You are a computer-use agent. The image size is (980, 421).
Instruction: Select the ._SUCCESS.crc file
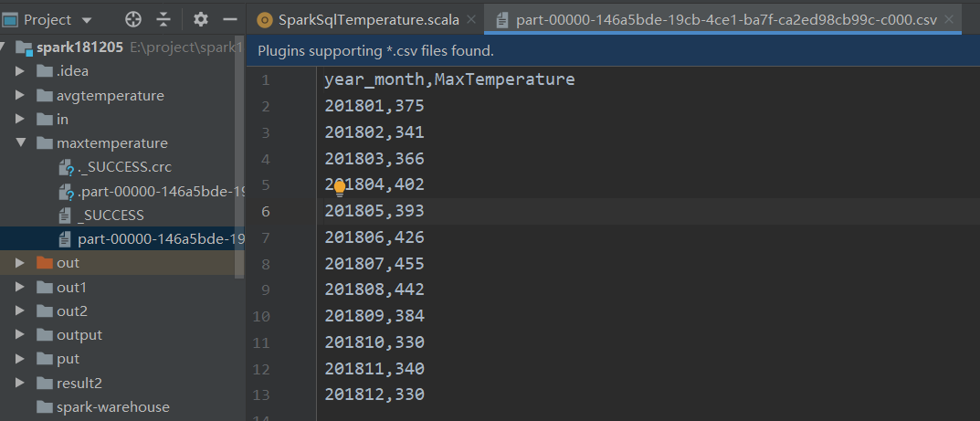[x=124, y=167]
